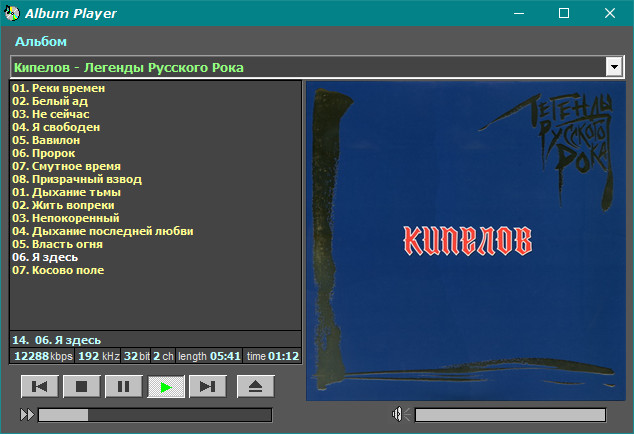This screenshot has width=634, height=434.
Task: Select track '04. Я свободен'
Action: coord(56,127)
